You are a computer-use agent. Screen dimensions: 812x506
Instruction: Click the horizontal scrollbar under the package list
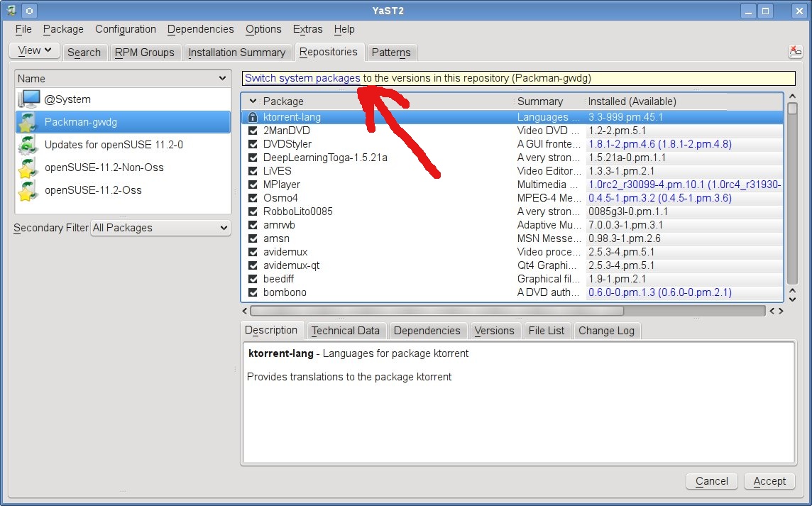click(437, 311)
